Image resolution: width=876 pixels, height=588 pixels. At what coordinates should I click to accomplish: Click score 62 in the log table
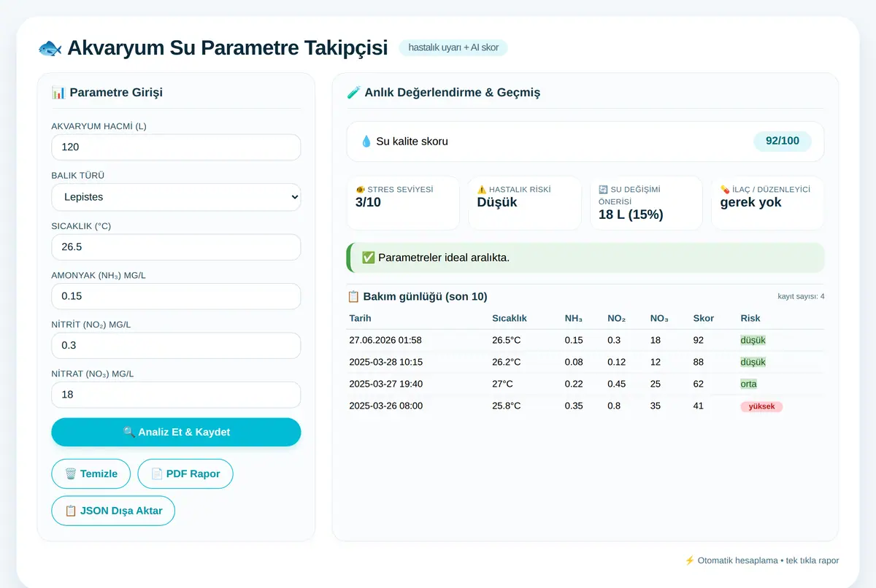point(699,384)
